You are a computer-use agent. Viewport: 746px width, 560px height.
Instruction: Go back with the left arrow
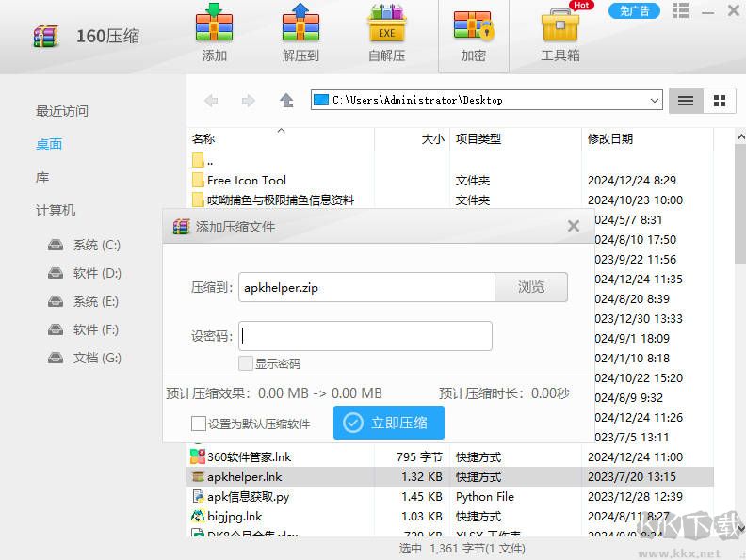coord(211,101)
